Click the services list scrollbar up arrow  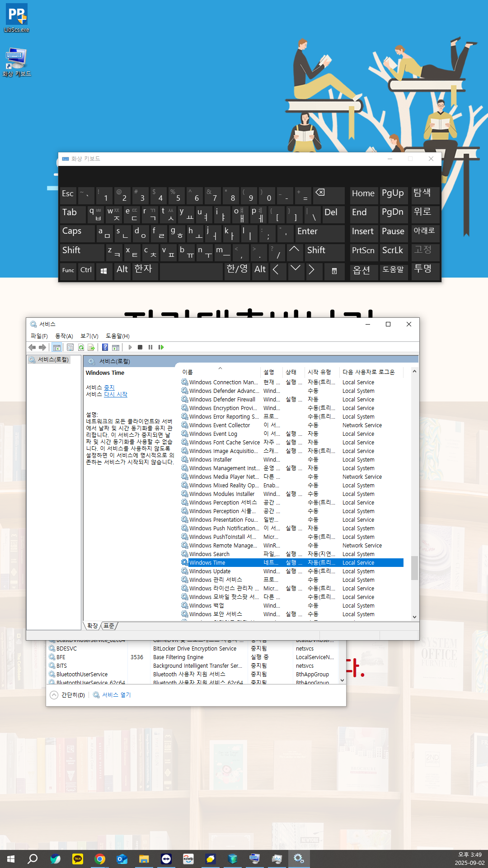[414, 372]
